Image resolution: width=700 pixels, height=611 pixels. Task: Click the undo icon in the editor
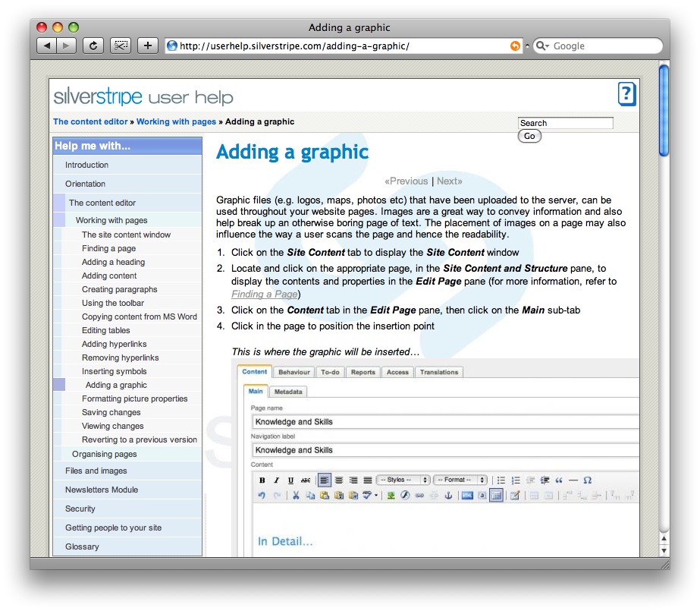point(262,496)
